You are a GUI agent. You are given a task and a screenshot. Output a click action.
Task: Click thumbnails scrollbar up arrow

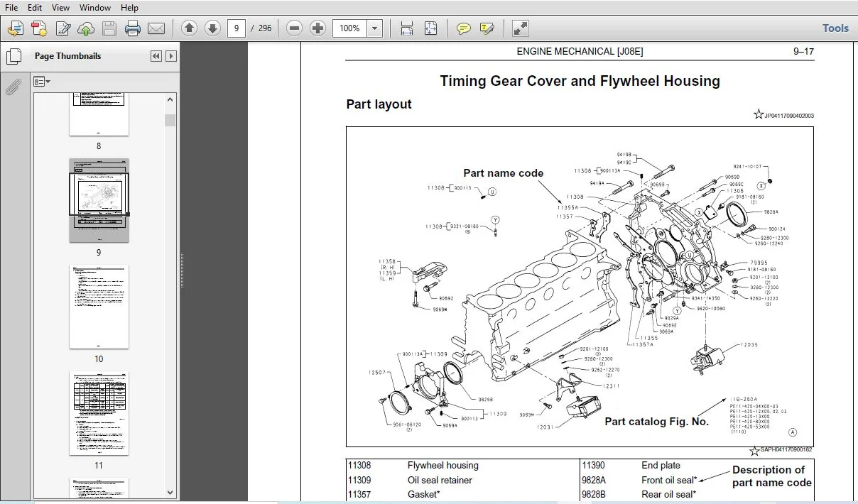tap(170, 99)
